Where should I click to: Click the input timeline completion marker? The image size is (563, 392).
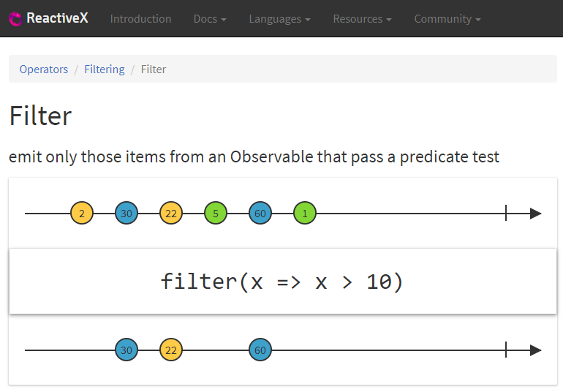[506, 214]
